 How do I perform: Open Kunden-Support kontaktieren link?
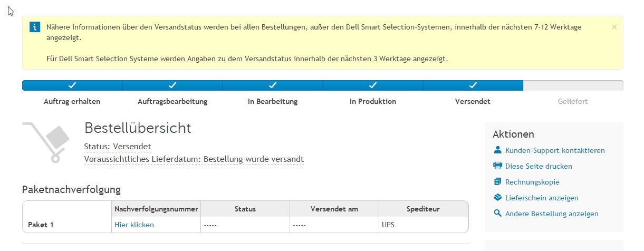pyautogui.click(x=555, y=150)
